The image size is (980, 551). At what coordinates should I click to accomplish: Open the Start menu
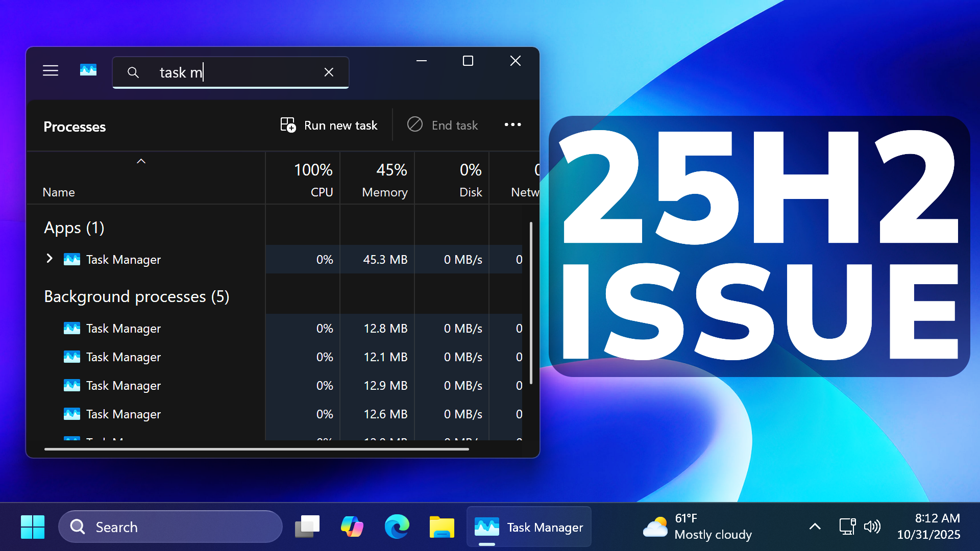[32, 527]
